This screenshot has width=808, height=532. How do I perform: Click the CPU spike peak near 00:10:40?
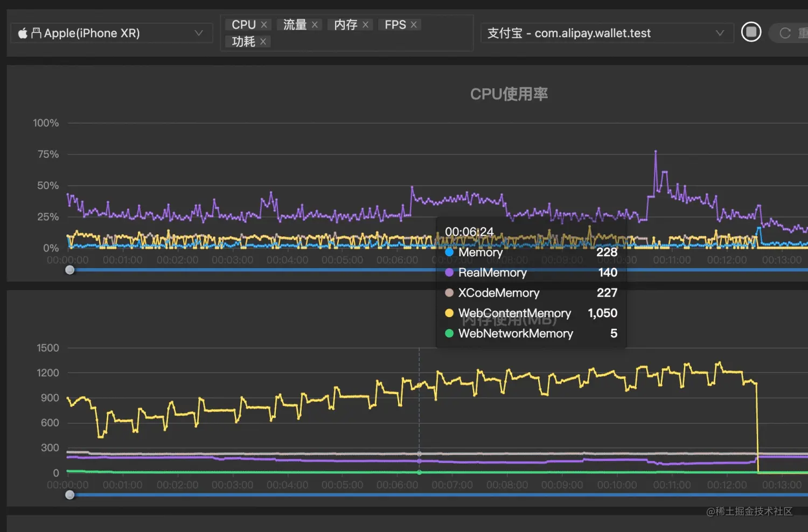pos(656,152)
